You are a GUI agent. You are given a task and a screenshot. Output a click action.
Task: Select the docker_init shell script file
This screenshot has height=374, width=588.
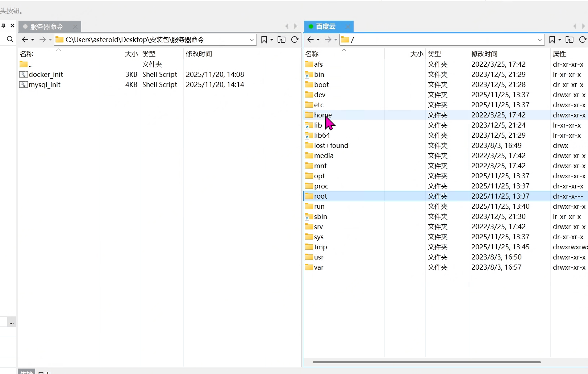(46, 74)
